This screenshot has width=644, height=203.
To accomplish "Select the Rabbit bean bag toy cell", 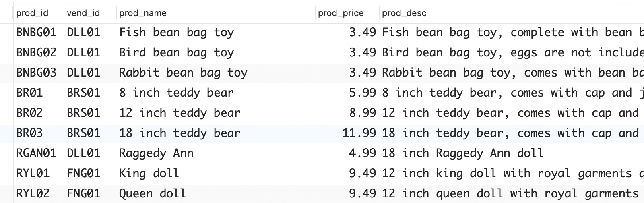I will point(183,72).
